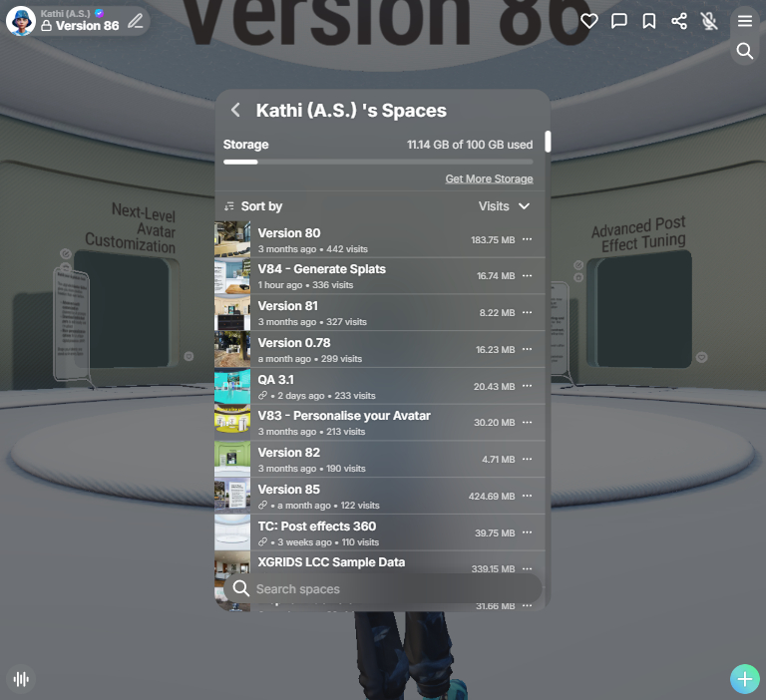The image size is (766, 700).
Task: Click the audio waveform icon bottom left
Action: tap(21, 679)
